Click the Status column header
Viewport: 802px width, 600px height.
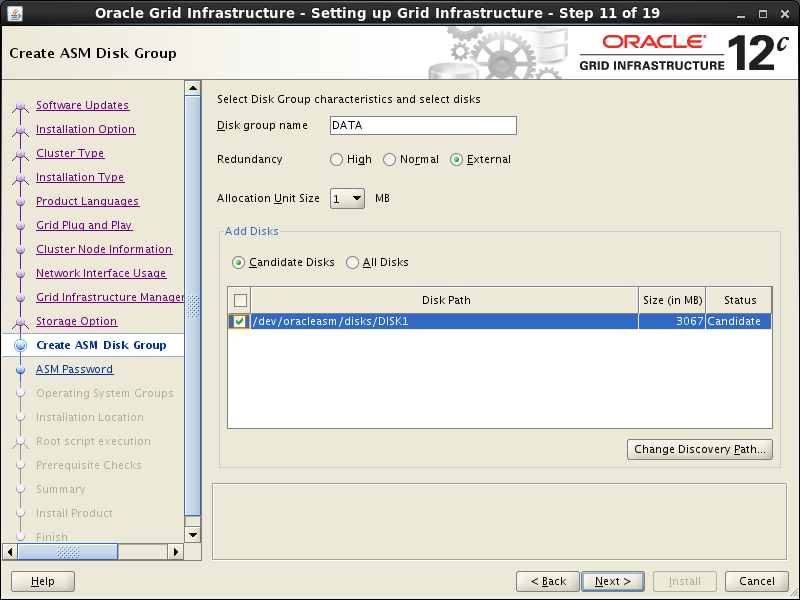(739, 300)
